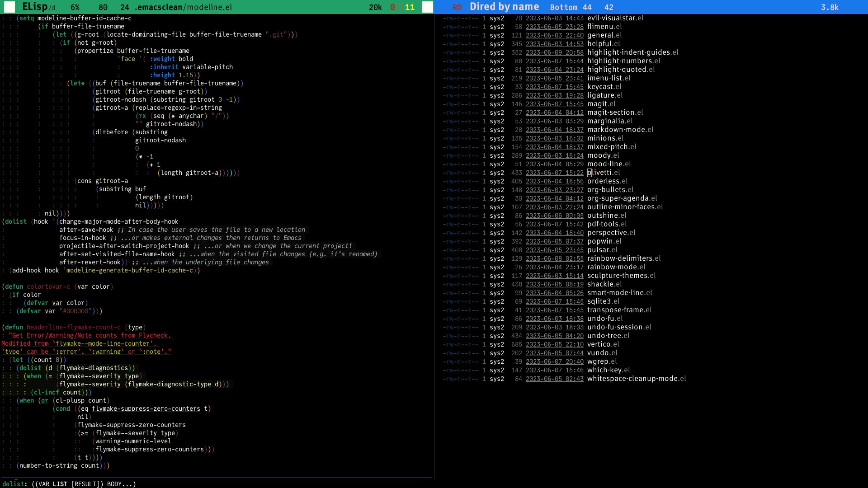Image resolution: width=868 pixels, height=488 pixels.
Task: Click the dolist hint in the echo area
Action: click(13, 484)
